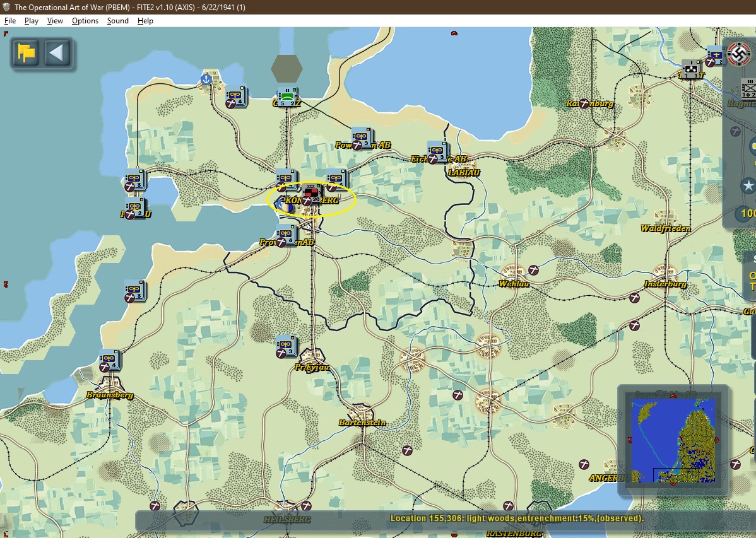The height and width of the screenshot is (538, 756).
Task: Open the Help menu
Action: (145, 21)
